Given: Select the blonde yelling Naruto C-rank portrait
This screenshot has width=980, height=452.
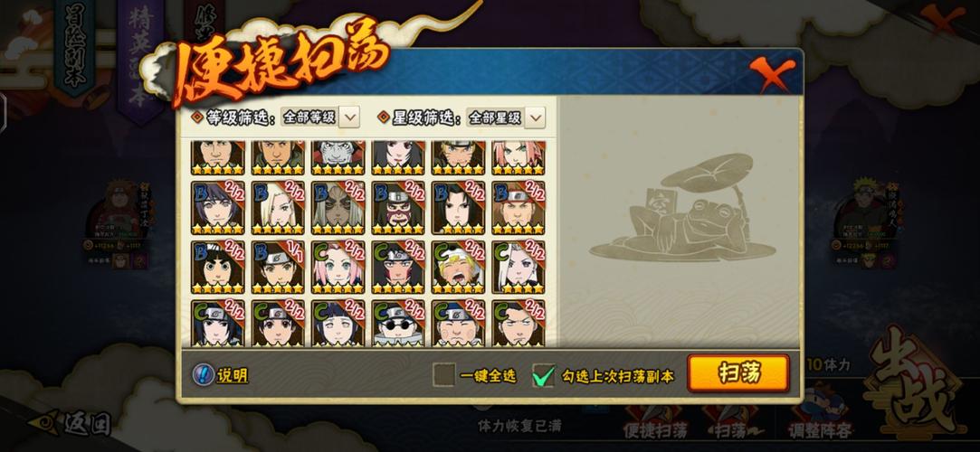Looking at the screenshot, I should tap(458, 268).
